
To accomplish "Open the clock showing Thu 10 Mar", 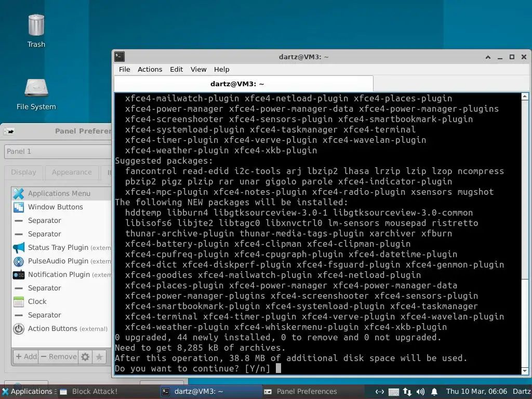I will click(476, 392).
